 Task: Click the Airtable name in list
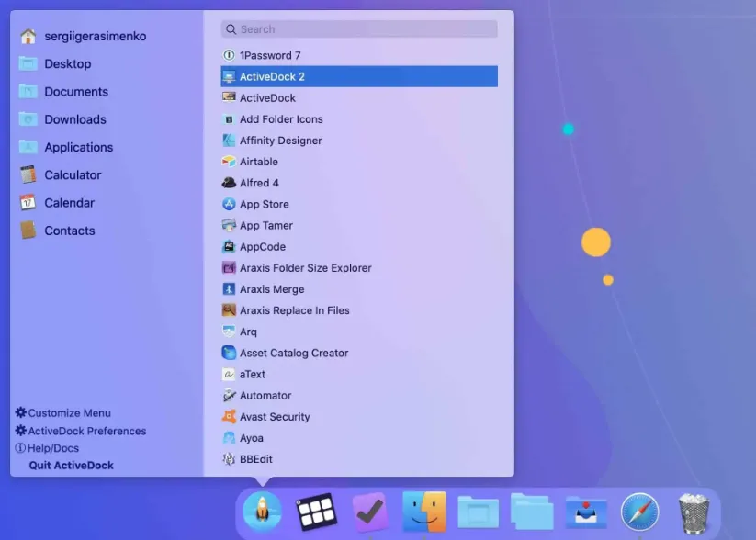259,162
